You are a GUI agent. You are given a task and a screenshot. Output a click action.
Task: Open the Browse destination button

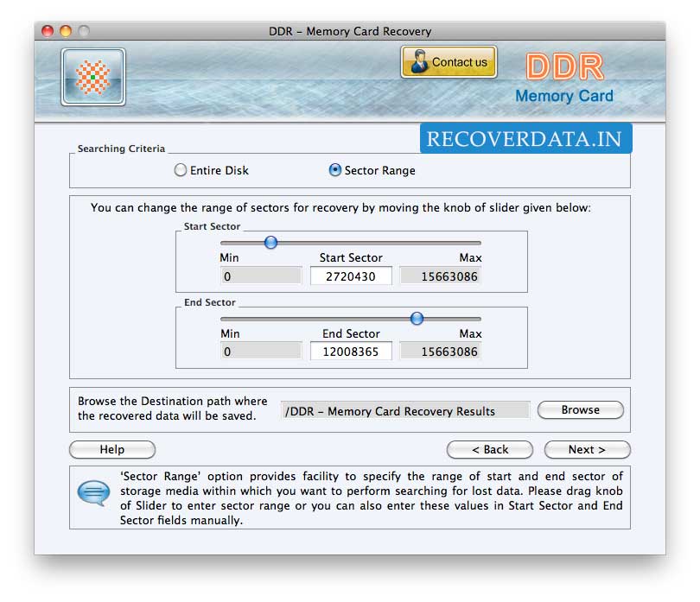[581, 409]
